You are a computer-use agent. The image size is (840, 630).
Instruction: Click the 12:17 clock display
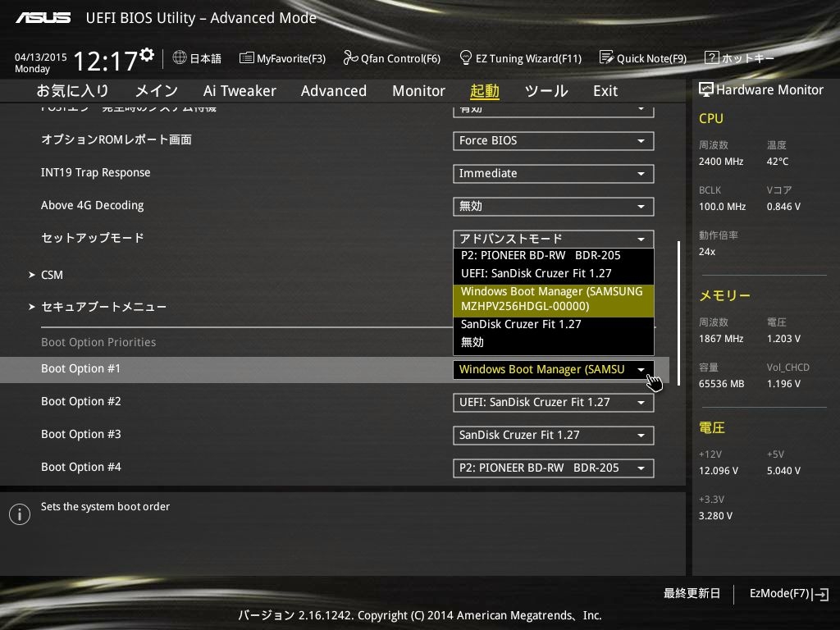pos(106,61)
